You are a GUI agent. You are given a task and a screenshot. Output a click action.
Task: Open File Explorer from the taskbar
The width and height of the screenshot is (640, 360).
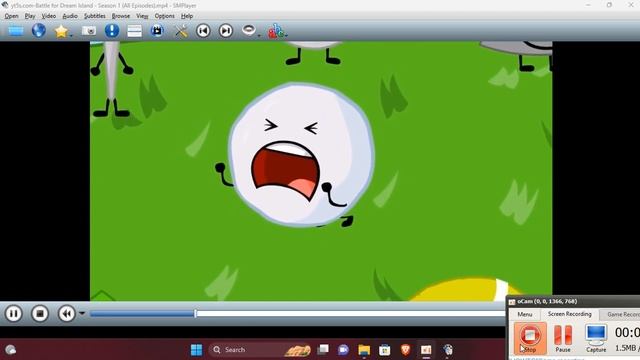pyautogui.click(x=364, y=350)
